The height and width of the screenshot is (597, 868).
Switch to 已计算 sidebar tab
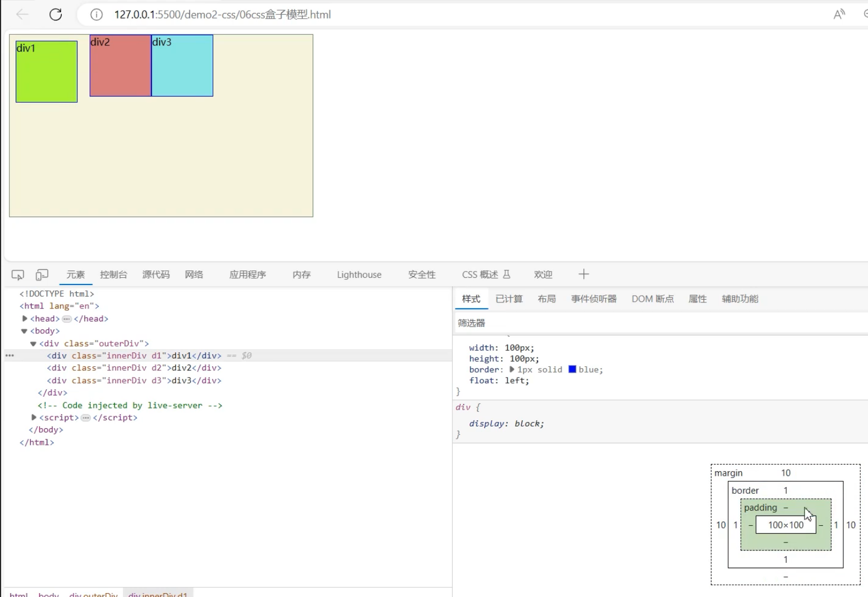tap(509, 299)
